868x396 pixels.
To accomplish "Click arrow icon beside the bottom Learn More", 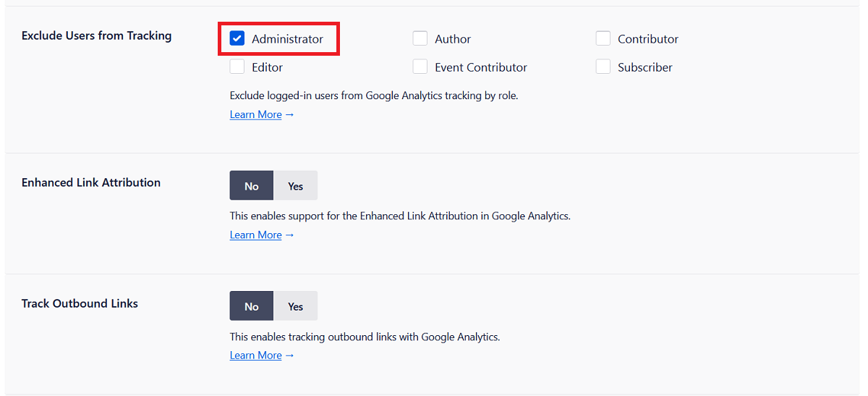I will 289,355.
